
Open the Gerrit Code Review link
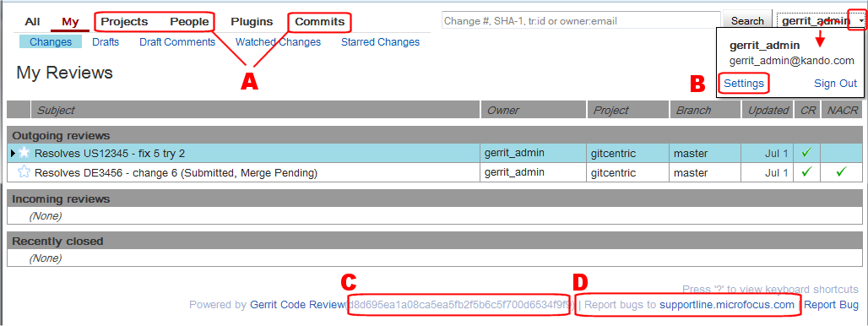pos(297,304)
